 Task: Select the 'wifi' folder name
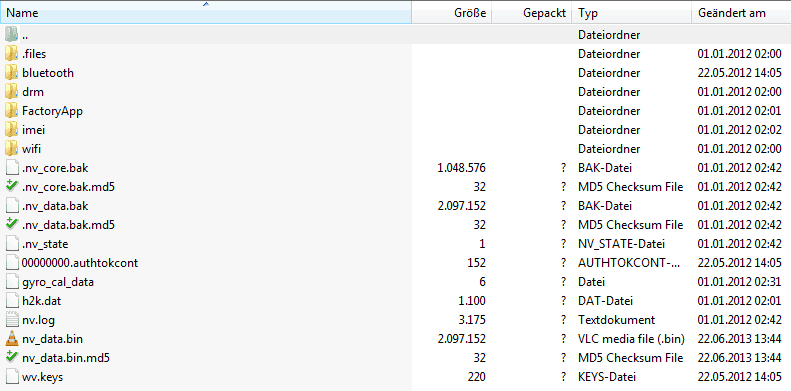[31, 149]
